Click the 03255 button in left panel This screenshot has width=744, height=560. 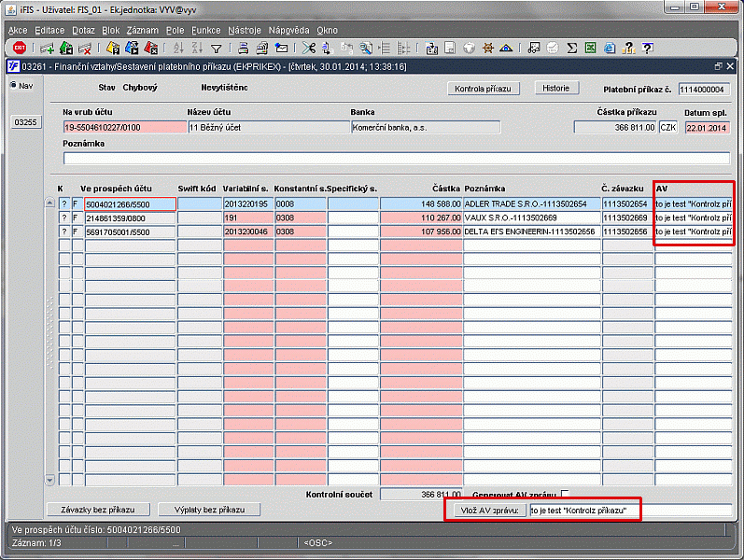tap(25, 122)
